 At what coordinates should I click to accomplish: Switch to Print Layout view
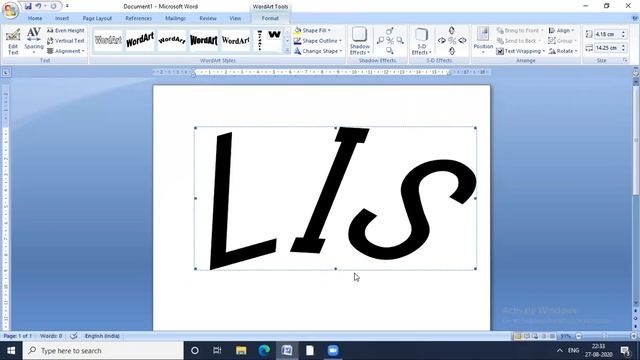coord(518,336)
